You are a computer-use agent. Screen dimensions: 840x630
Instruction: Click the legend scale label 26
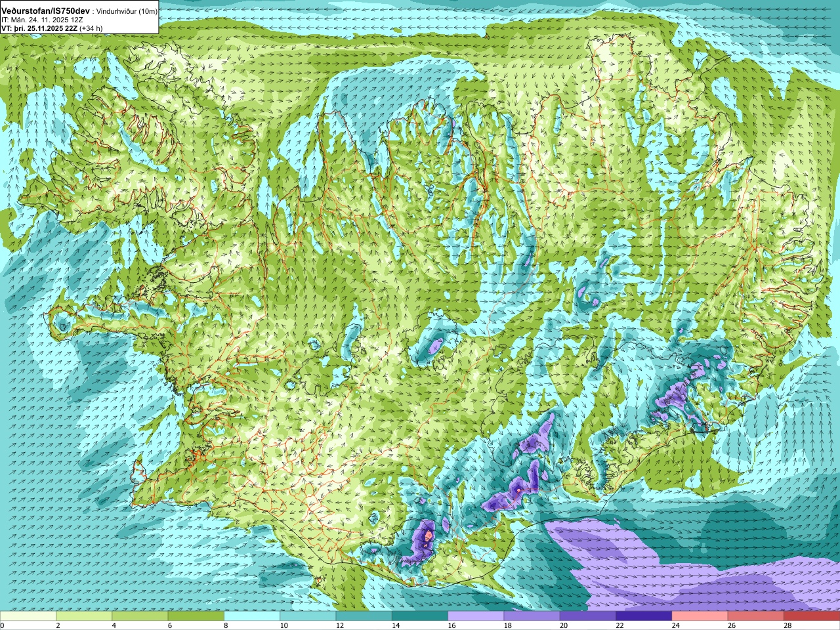click(x=732, y=625)
